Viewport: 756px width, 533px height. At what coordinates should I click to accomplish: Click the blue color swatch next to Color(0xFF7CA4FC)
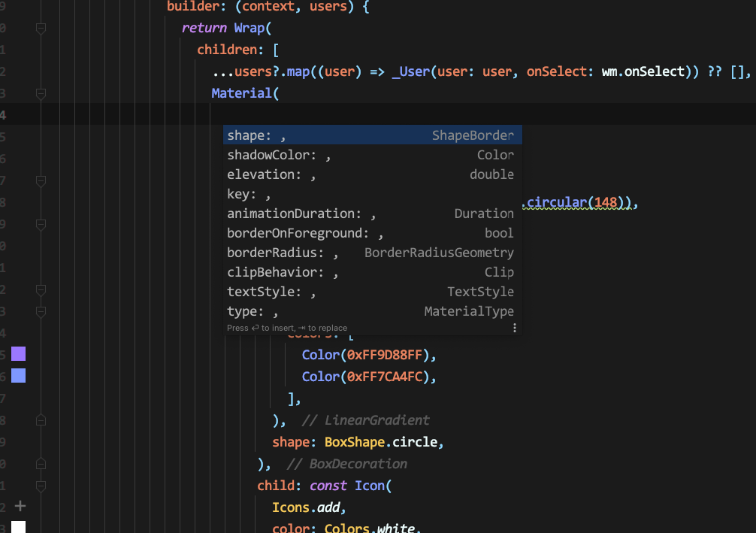[18, 375]
